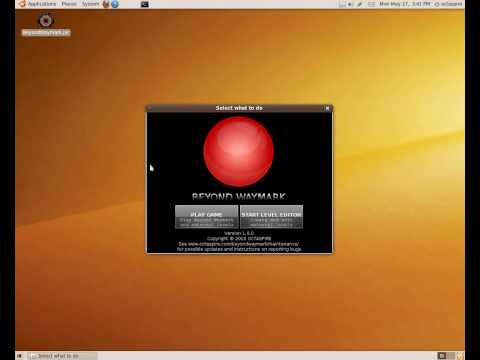The image size is (480, 360).
Task: Click the red ball logo image
Action: tap(239, 151)
